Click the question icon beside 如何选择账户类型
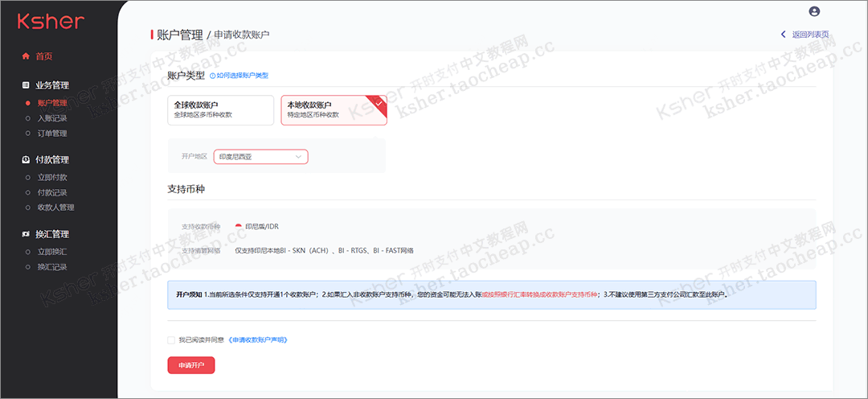The width and height of the screenshot is (868, 399). coord(213,76)
